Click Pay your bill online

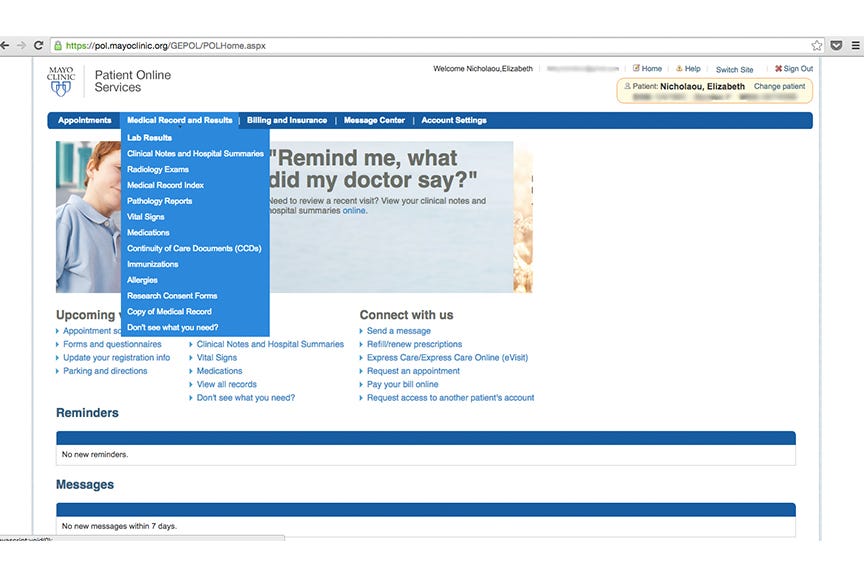pyautogui.click(x=403, y=384)
